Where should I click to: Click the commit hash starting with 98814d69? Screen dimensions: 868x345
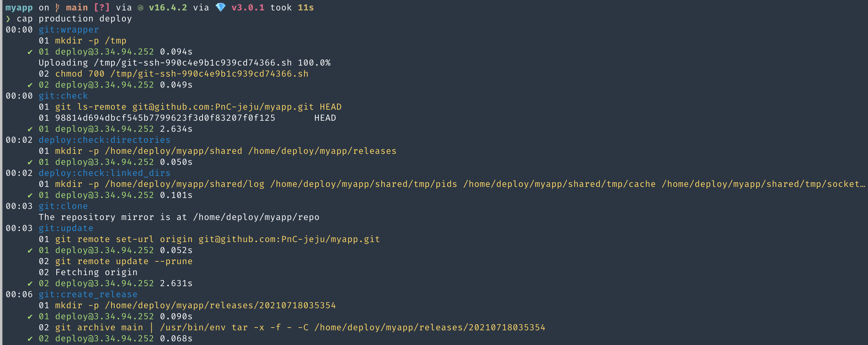(x=165, y=118)
